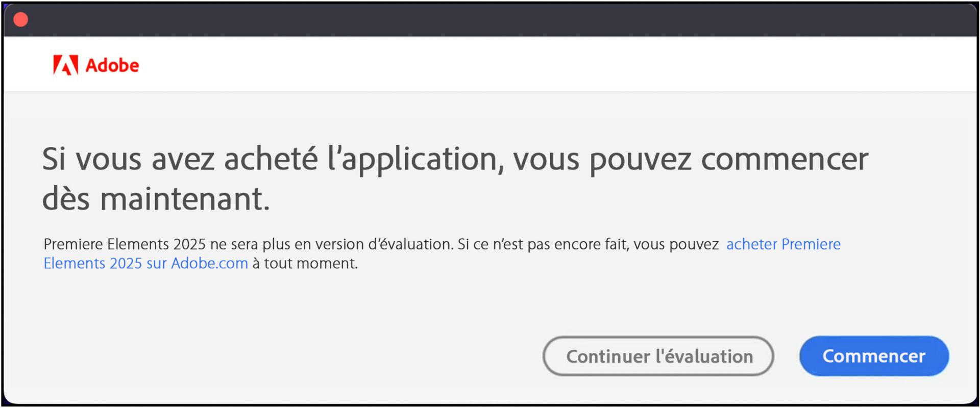Click the trailing text "à tout moment."
Screen dimensions: 980x408
pyautogui.click(x=305, y=263)
